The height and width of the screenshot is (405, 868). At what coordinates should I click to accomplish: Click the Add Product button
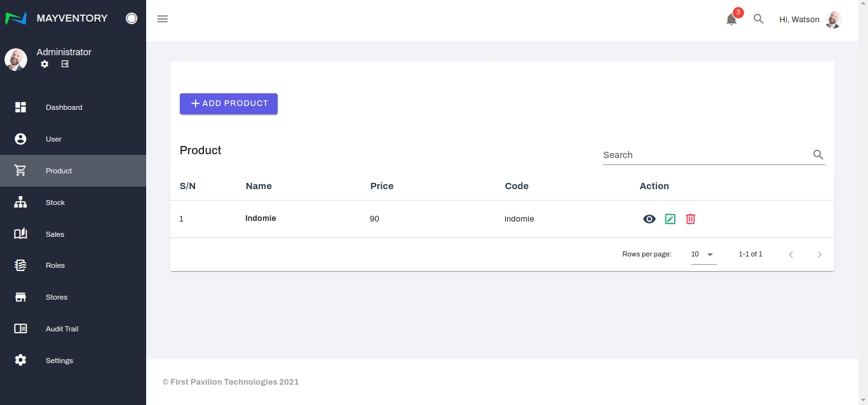[x=229, y=103]
